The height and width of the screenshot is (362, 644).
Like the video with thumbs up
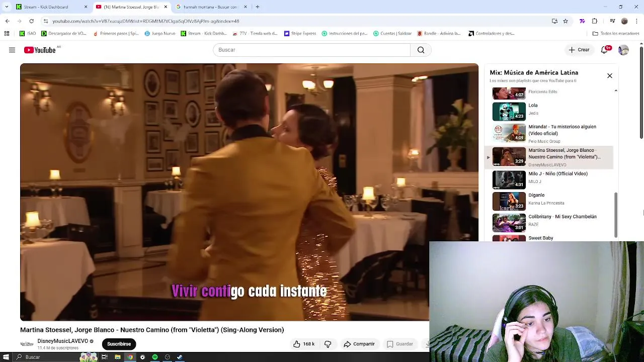pyautogui.click(x=304, y=344)
